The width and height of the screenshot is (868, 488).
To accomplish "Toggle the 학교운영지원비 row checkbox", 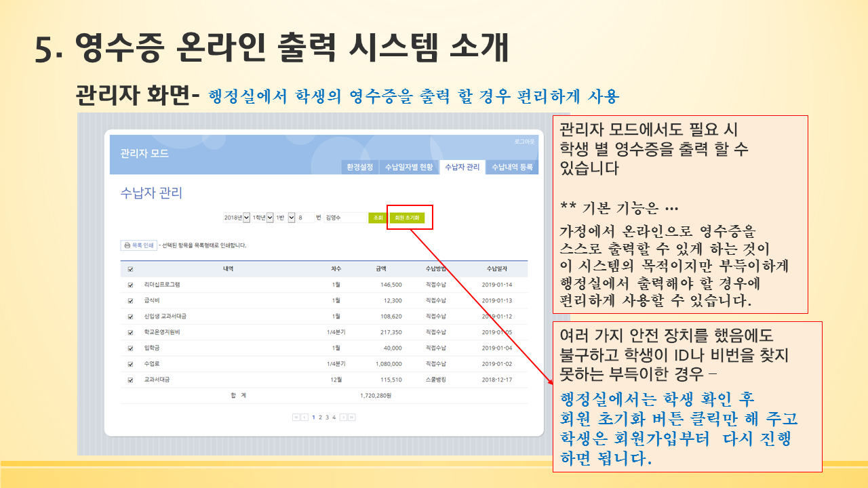I will tap(130, 332).
